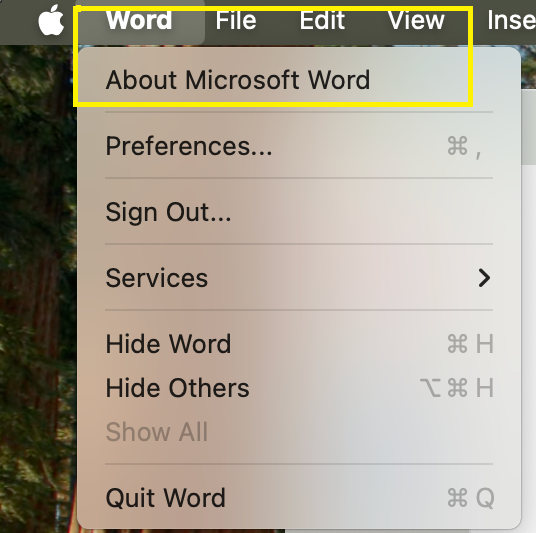Choose Hide Word
536x533 pixels.
pos(299,344)
